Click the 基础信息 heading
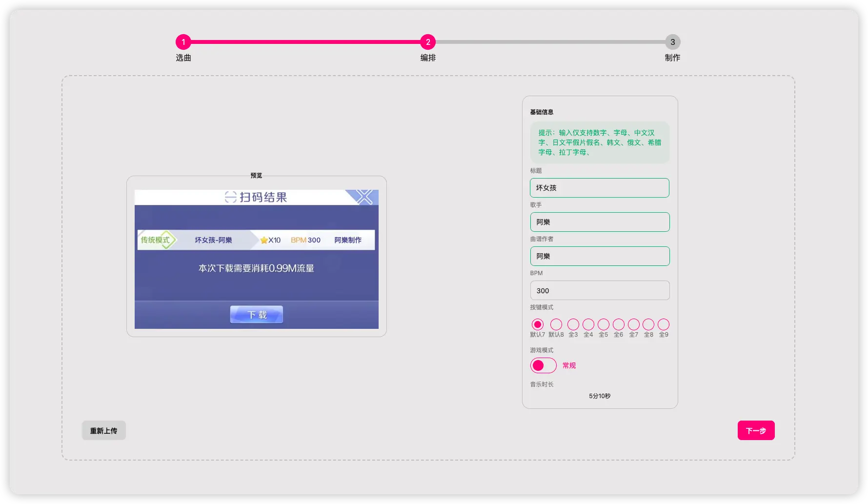 (x=542, y=112)
